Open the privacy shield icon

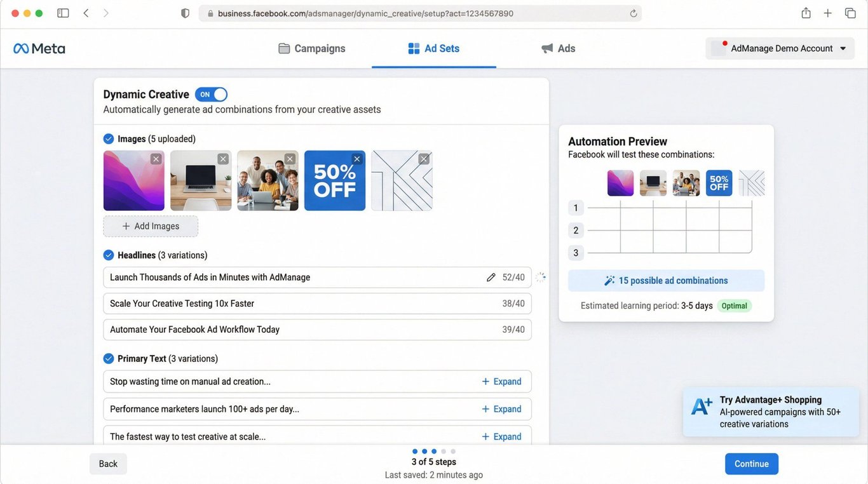tap(185, 13)
